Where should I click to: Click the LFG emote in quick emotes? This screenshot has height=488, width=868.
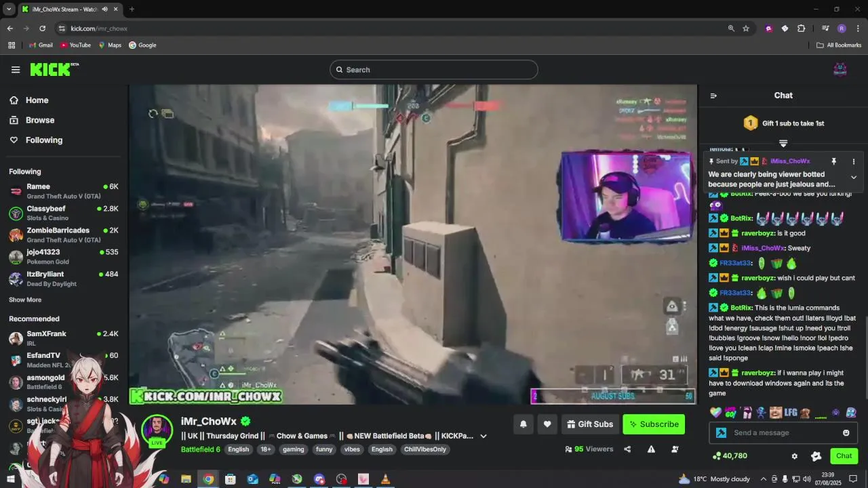point(791,412)
